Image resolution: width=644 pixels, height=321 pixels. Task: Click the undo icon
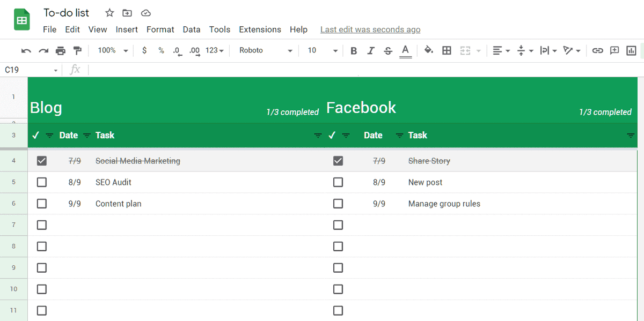point(26,50)
